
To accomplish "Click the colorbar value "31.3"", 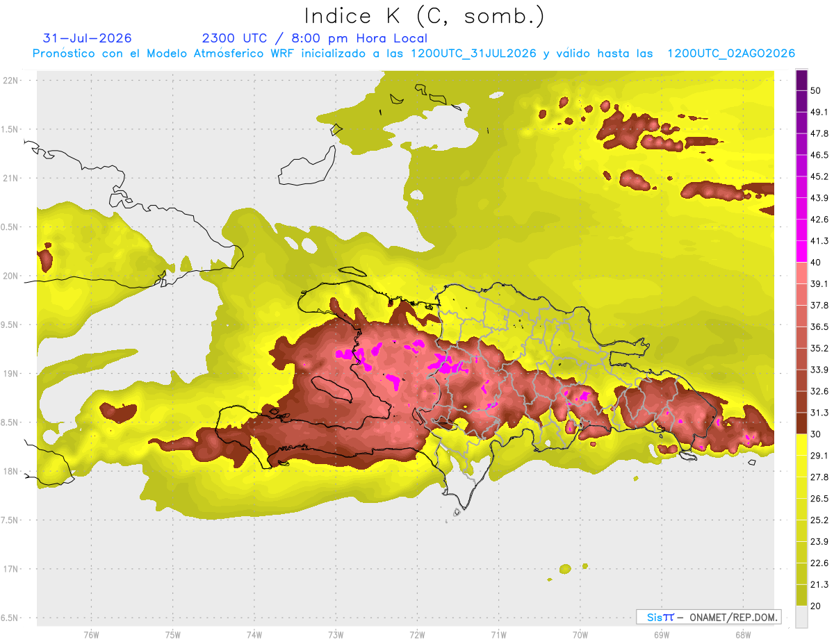I will pos(819,413).
